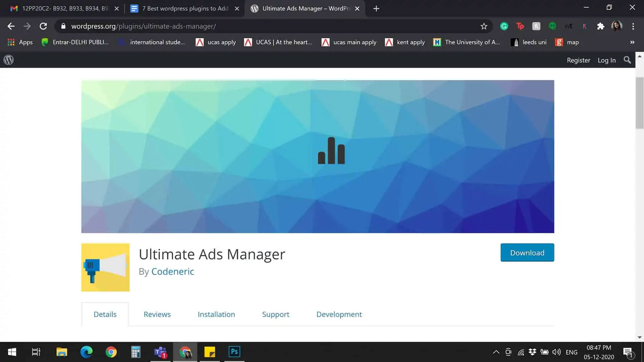Open Windows Start menu
The width and height of the screenshot is (644, 362).
[12, 352]
